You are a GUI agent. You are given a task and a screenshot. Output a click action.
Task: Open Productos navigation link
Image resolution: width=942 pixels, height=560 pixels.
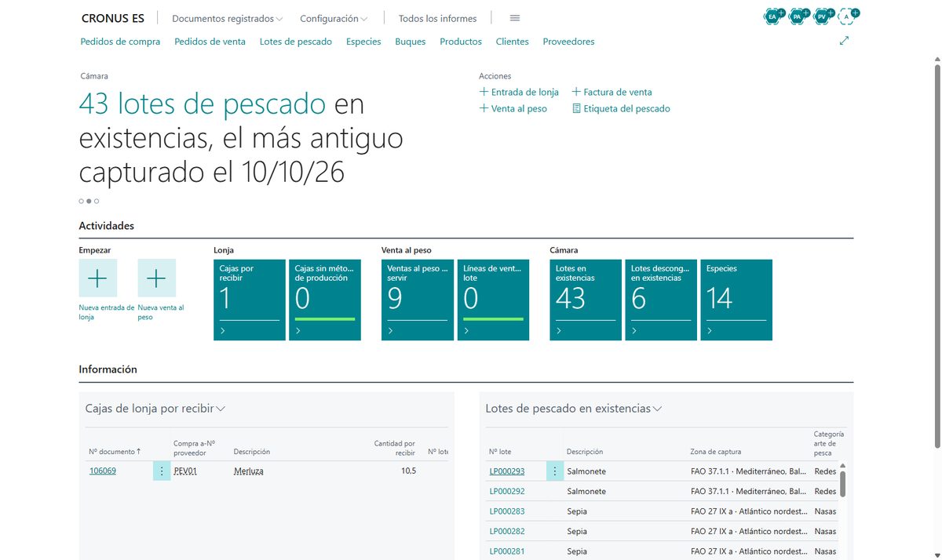coord(461,42)
